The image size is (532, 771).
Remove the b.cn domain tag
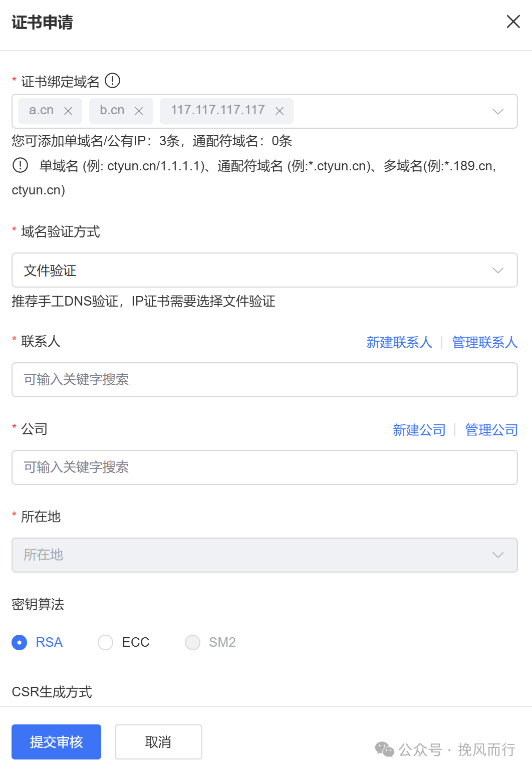tap(139, 111)
